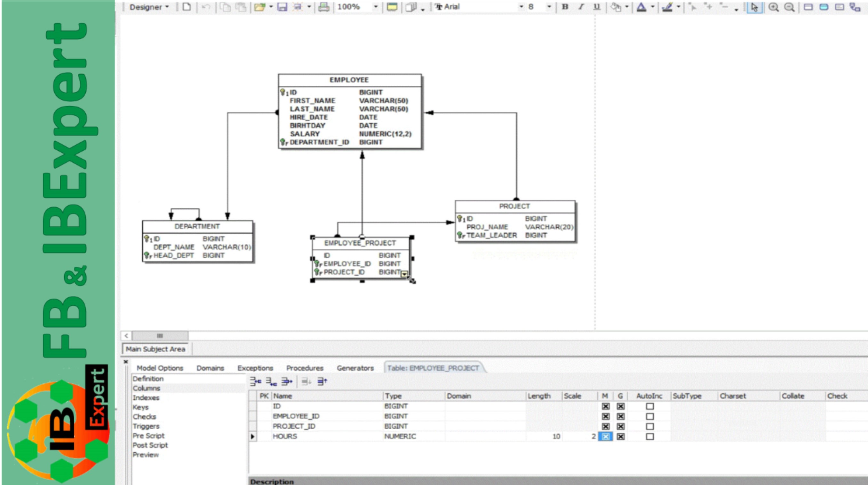Open the 100% zoom level dropdown
The height and width of the screenshot is (485, 868).
(x=375, y=7)
